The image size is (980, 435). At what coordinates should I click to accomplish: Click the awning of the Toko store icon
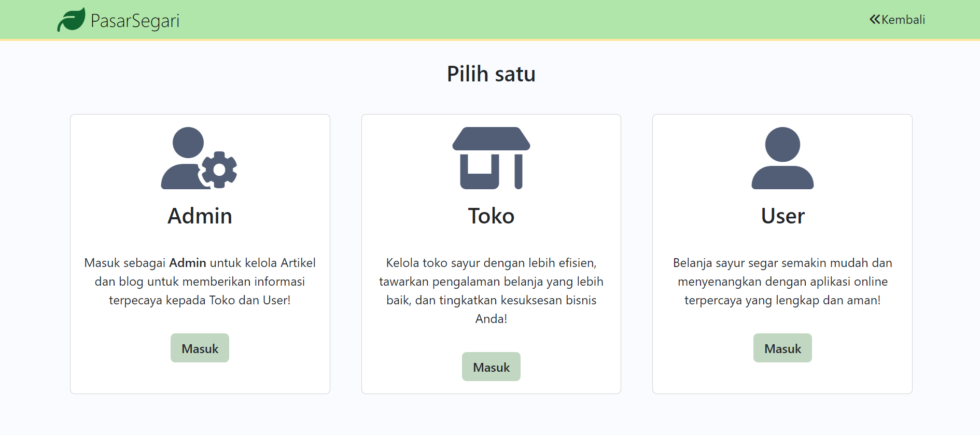(491, 138)
